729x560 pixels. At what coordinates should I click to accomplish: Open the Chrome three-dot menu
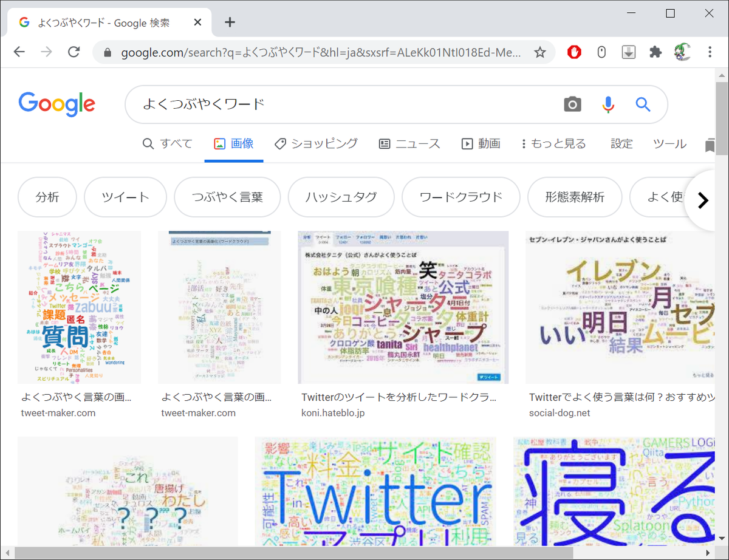pyautogui.click(x=710, y=52)
